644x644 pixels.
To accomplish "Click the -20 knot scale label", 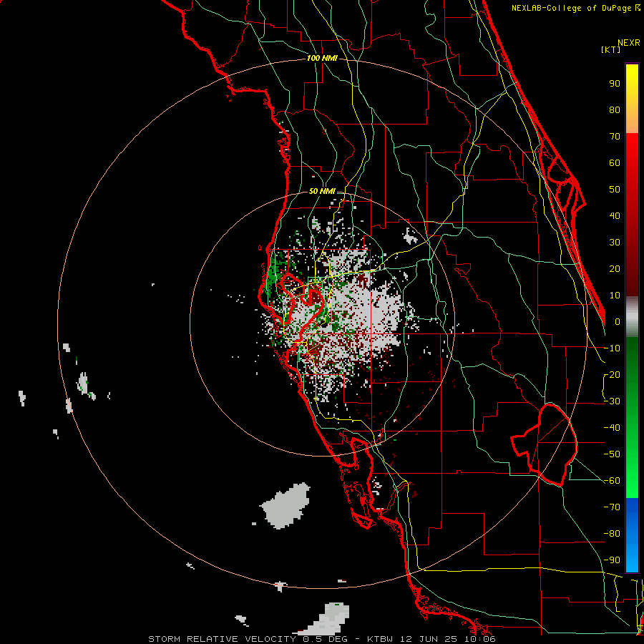I will pos(612,375).
